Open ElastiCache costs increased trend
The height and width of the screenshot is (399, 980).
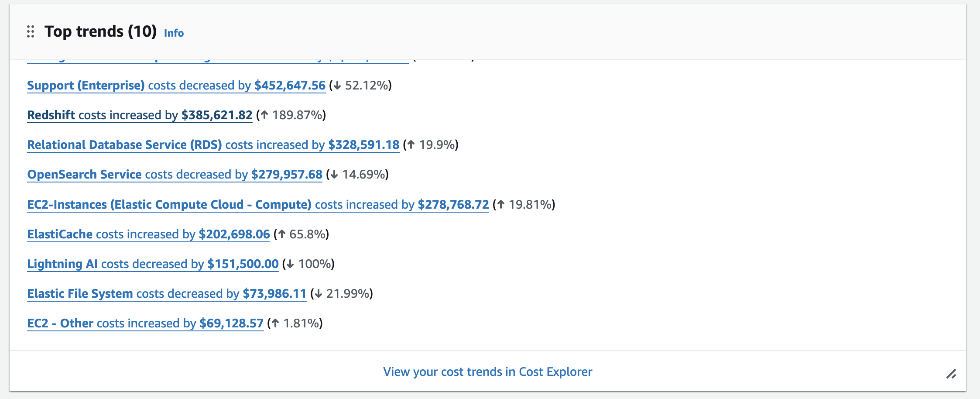click(148, 234)
